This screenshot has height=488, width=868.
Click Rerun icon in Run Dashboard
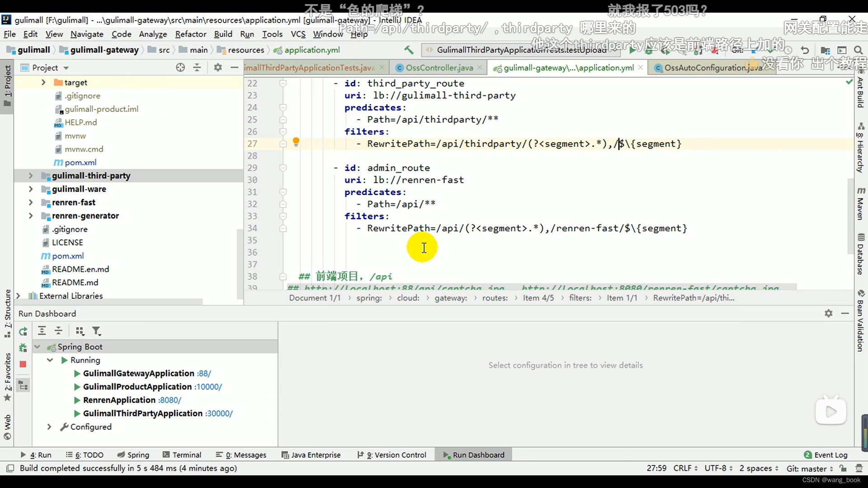click(23, 332)
